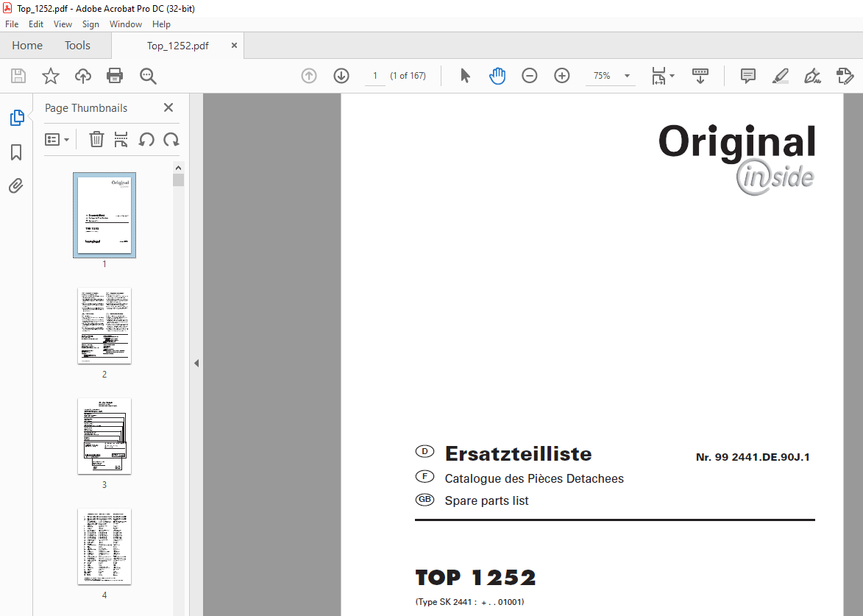Add file to starred favorites
The height and width of the screenshot is (616, 863).
coord(51,76)
